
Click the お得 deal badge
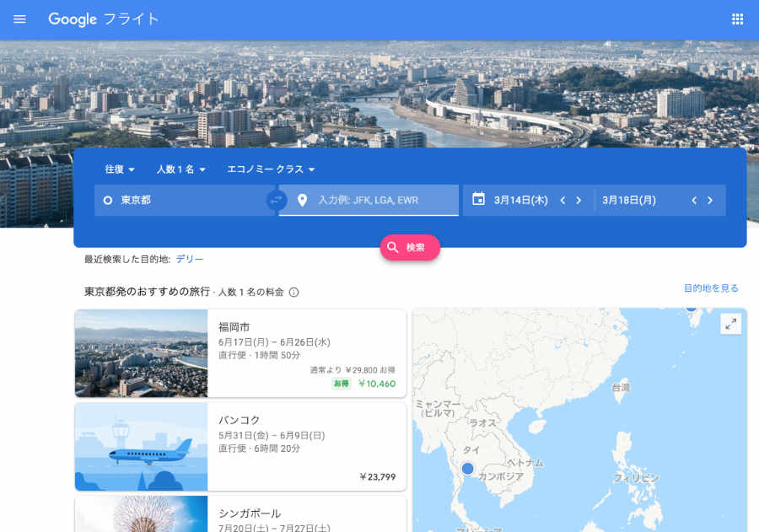tap(342, 384)
